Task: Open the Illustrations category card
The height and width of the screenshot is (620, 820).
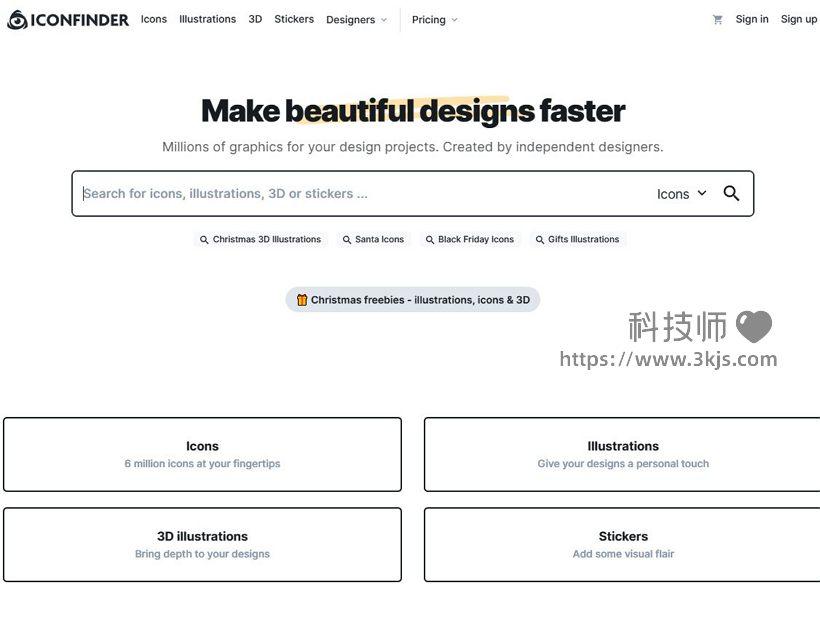Action: point(622,454)
